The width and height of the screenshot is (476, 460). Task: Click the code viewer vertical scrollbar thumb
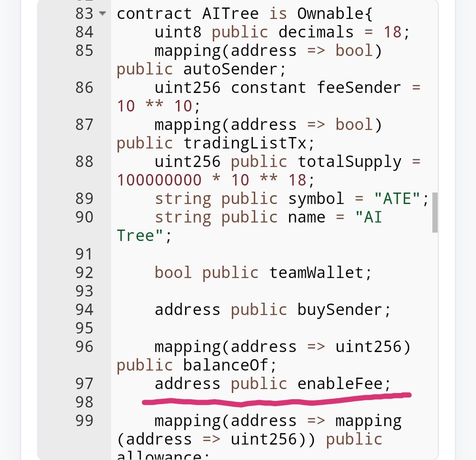pyautogui.click(x=435, y=212)
